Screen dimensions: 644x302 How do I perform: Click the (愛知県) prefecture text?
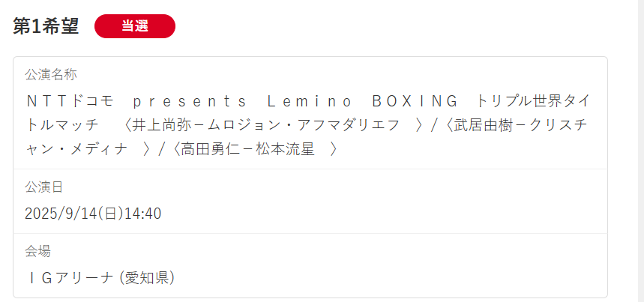click(x=147, y=277)
